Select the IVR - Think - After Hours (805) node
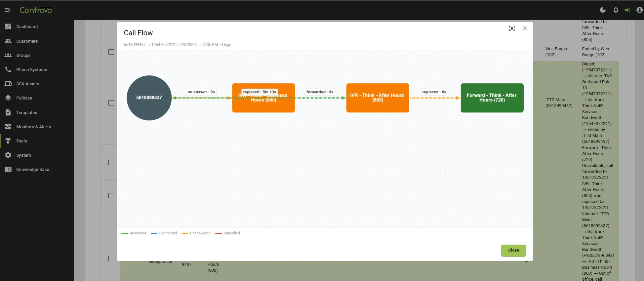 tap(378, 98)
